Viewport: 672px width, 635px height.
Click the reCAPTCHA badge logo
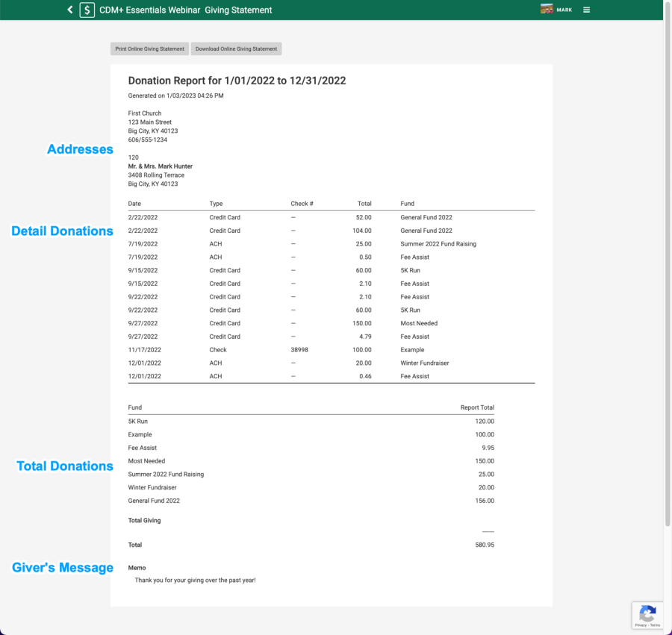click(x=647, y=613)
